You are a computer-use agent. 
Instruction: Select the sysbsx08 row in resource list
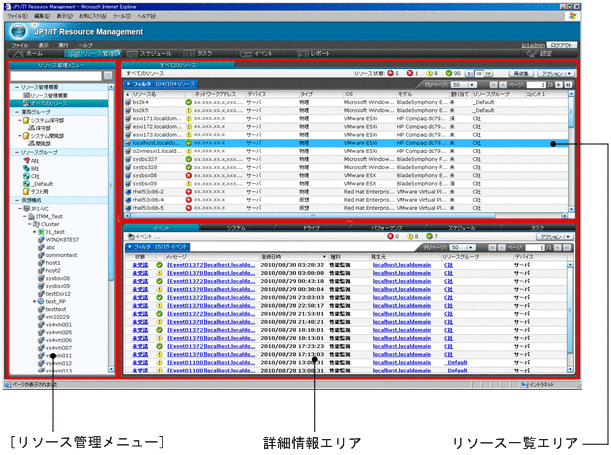tap(346, 175)
